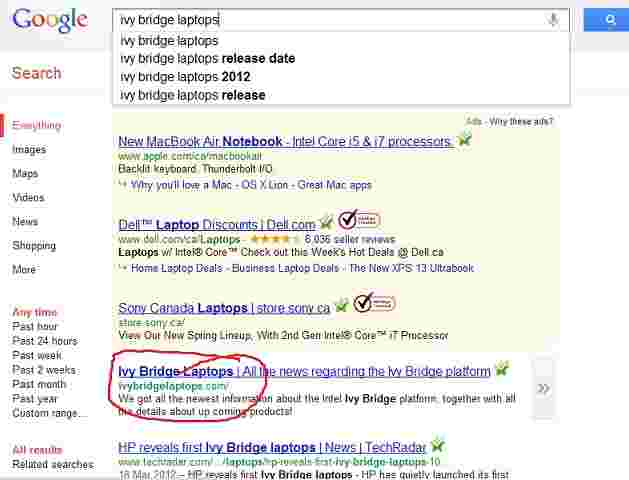Image resolution: width=629 pixels, height=480 pixels.
Task: Open Home Laptop Deals sitelink
Action: click(x=177, y=268)
